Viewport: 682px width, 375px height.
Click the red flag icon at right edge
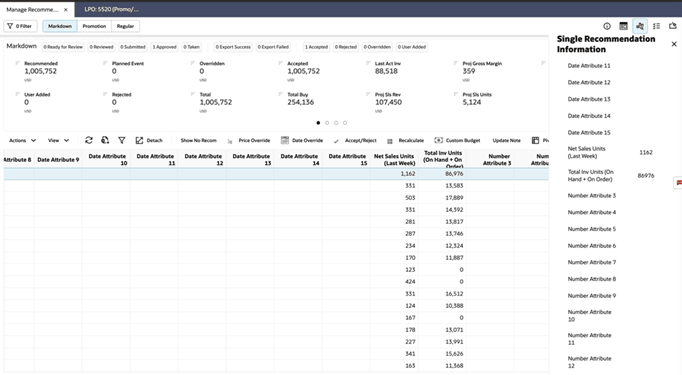point(679,183)
